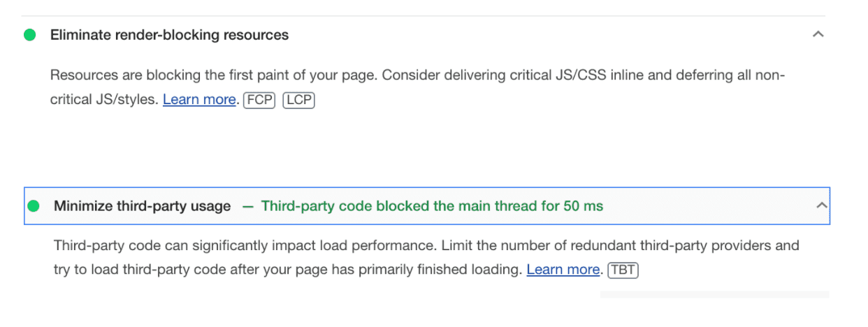
Task: Click the TBT metric badge
Action: pyautogui.click(x=623, y=270)
